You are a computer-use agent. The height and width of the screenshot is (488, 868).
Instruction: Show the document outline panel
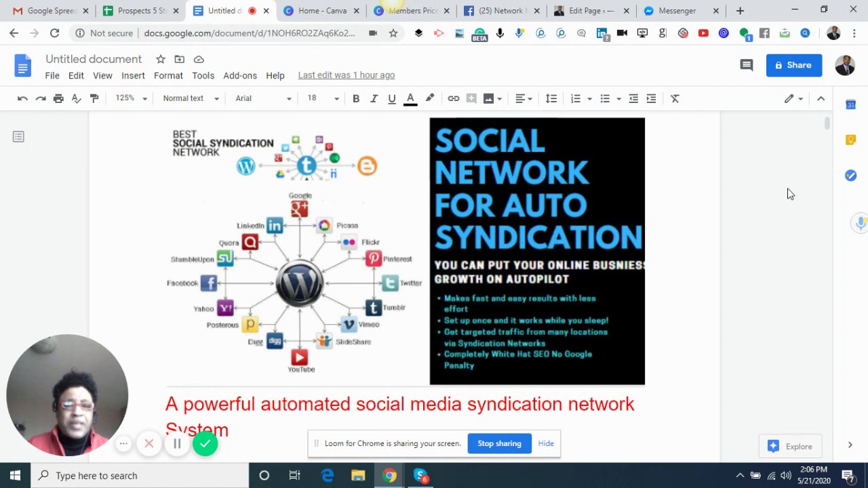click(18, 137)
